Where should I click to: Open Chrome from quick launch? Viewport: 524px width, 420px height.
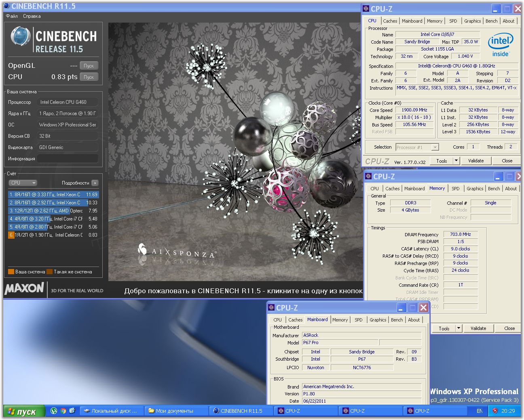click(63, 411)
